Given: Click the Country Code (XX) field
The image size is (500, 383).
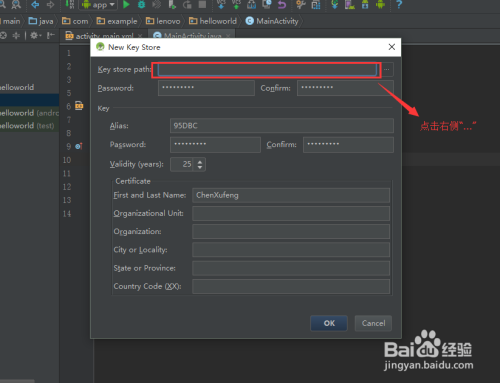Looking at the screenshot, I should click(291, 286).
